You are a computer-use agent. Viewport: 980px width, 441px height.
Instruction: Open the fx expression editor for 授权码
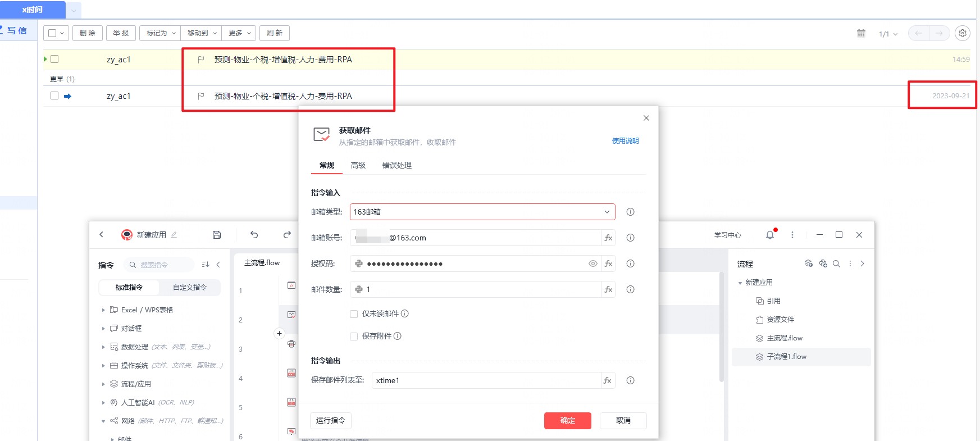point(608,263)
